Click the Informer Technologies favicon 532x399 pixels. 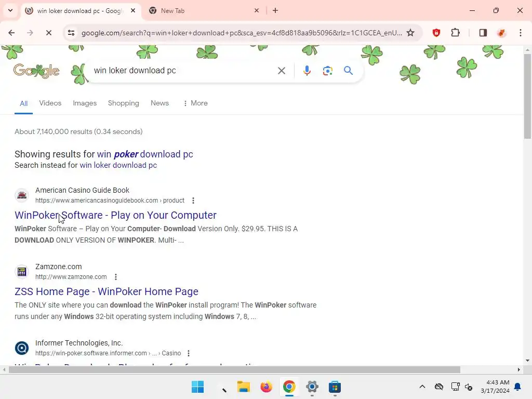click(22, 348)
